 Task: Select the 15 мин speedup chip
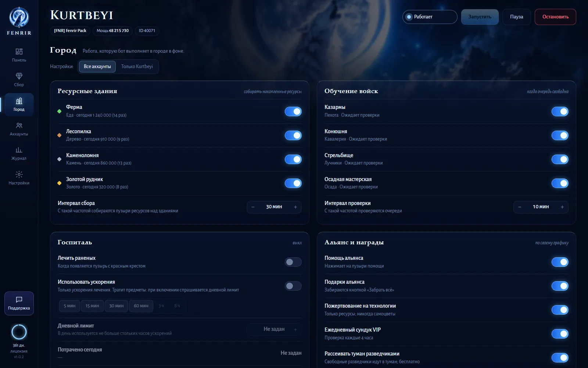[x=92, y=306]
